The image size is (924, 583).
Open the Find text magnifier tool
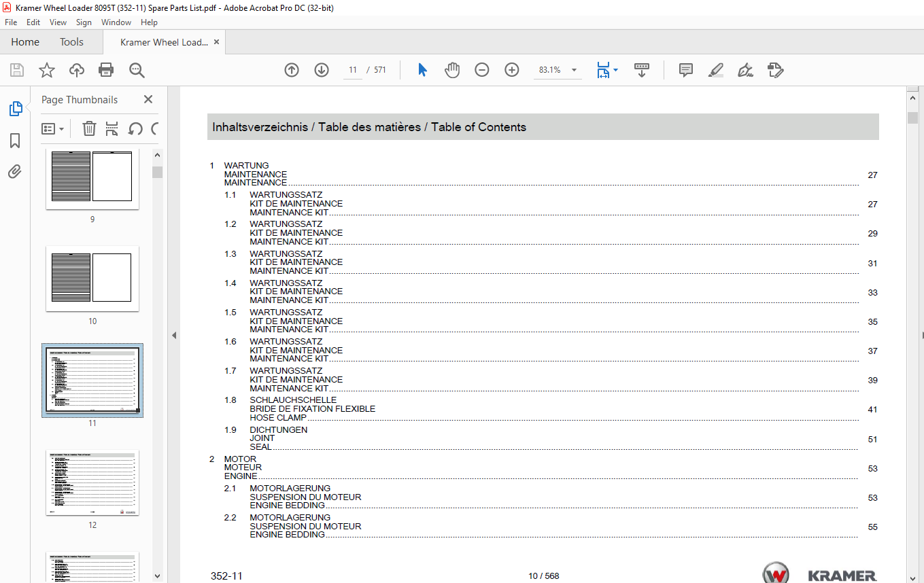(137, 70)
